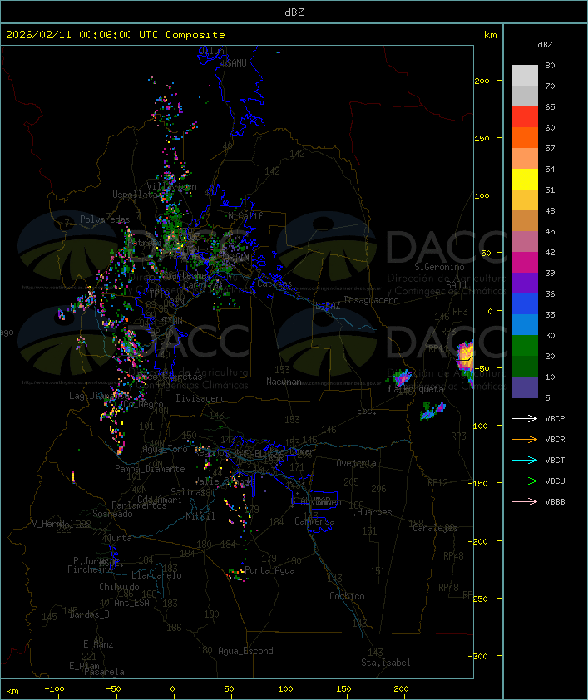Click the VBCU legend label
Image resolution: width=588 pixels, height=700 pixels.
(555, 481)
